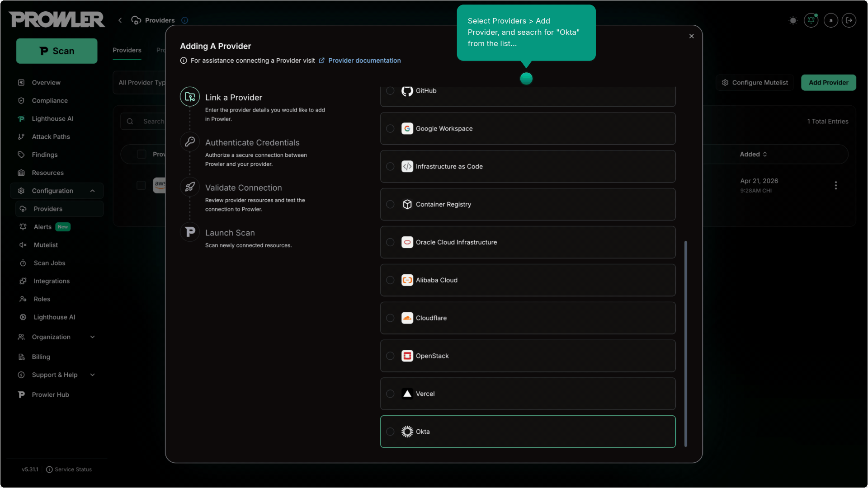
Task: Open notifications bell icon
Action: click(811, 20)
